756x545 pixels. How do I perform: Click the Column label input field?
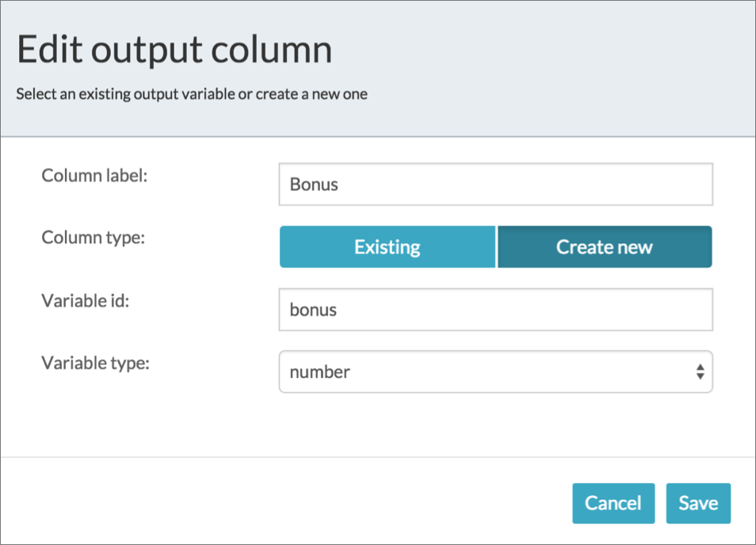point(495,184)
